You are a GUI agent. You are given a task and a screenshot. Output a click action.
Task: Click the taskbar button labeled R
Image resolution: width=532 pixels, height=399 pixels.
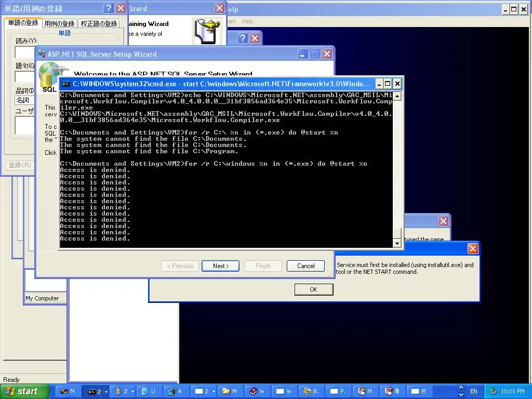tap(176, 392)
